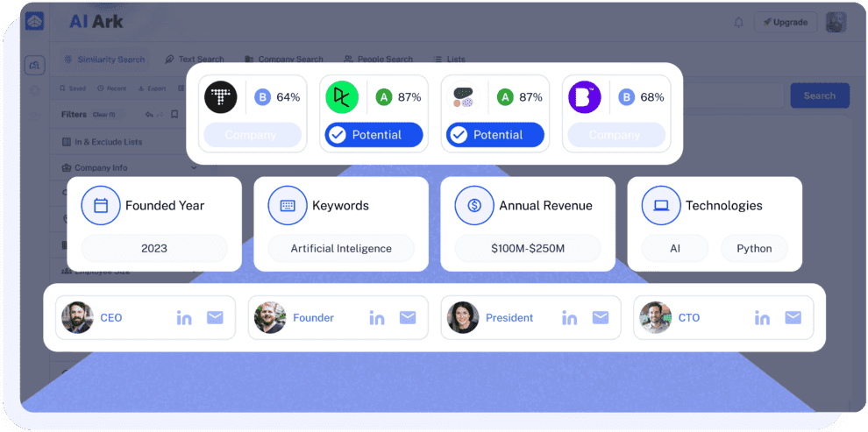Select the $100M-$250M revenue range
The width and height of the screenshot is (868, 432).
pyautogui.click(x=528, y=248)
